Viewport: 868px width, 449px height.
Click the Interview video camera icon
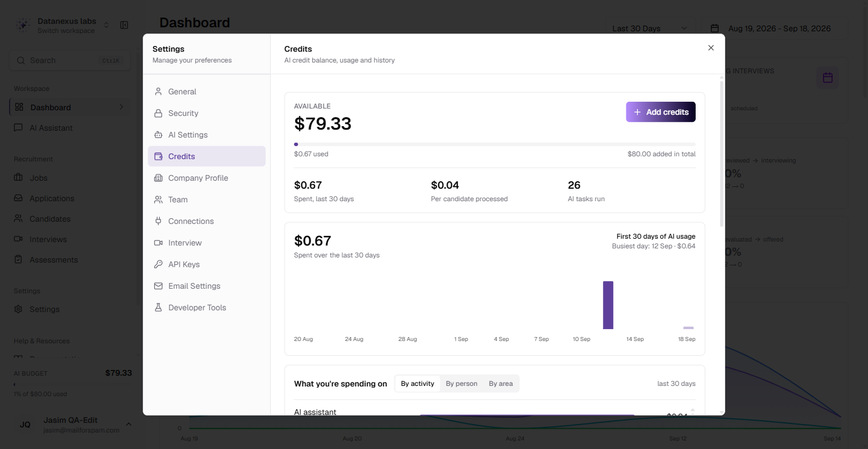coord(158,243)
